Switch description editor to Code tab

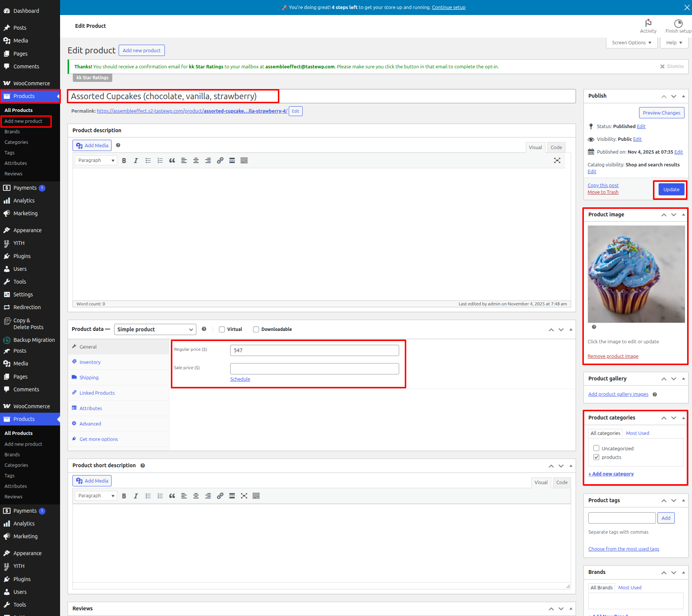tap(556, 147)
